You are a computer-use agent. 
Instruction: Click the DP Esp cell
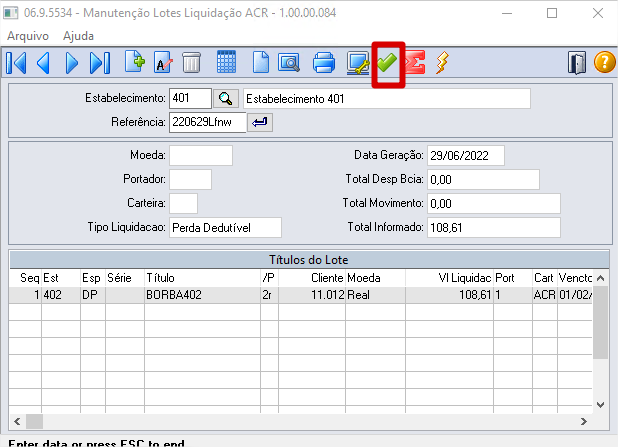(x=93, y=295)
